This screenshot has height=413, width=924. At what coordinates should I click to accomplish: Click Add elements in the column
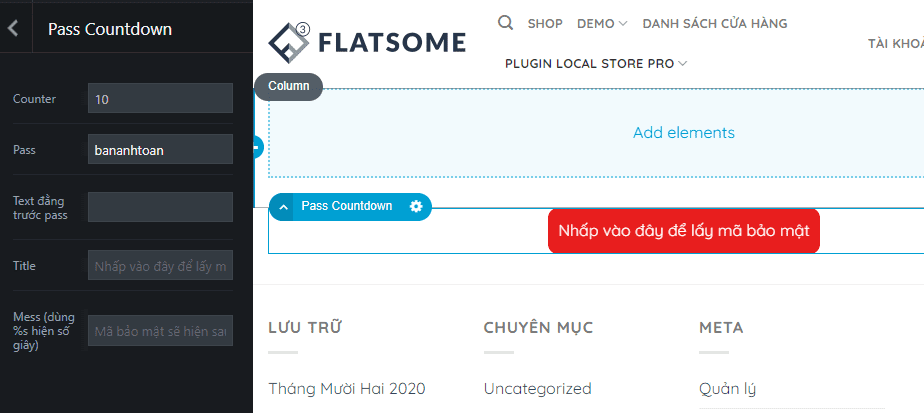coord(683,132)
